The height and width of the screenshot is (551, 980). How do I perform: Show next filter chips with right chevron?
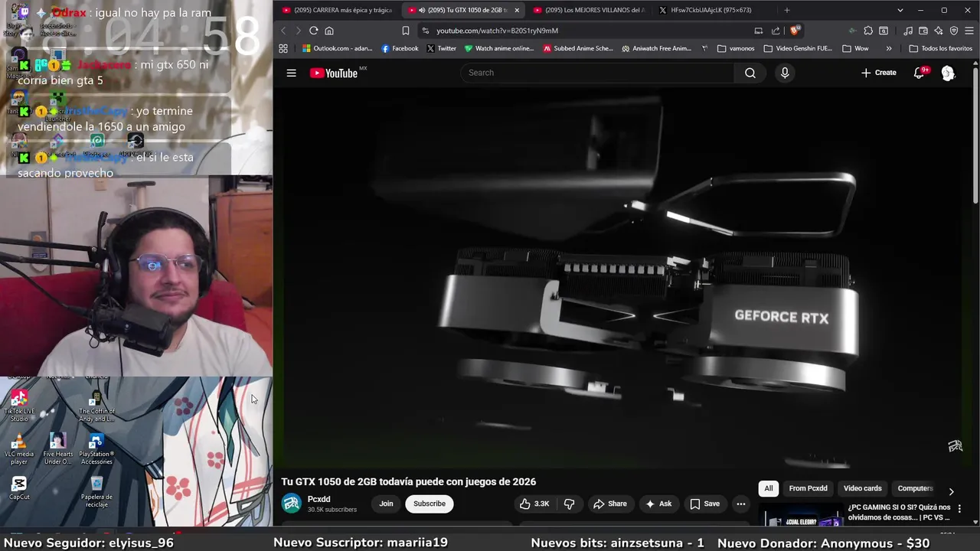951,491
